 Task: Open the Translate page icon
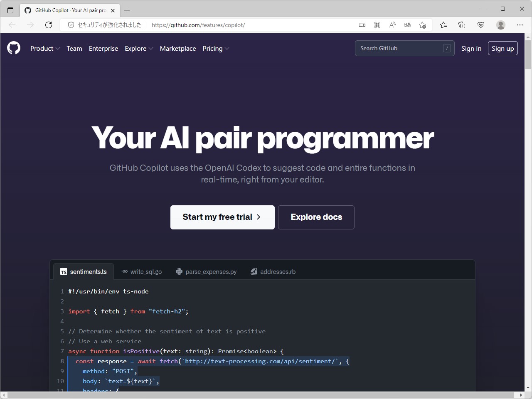coord(407,25)
